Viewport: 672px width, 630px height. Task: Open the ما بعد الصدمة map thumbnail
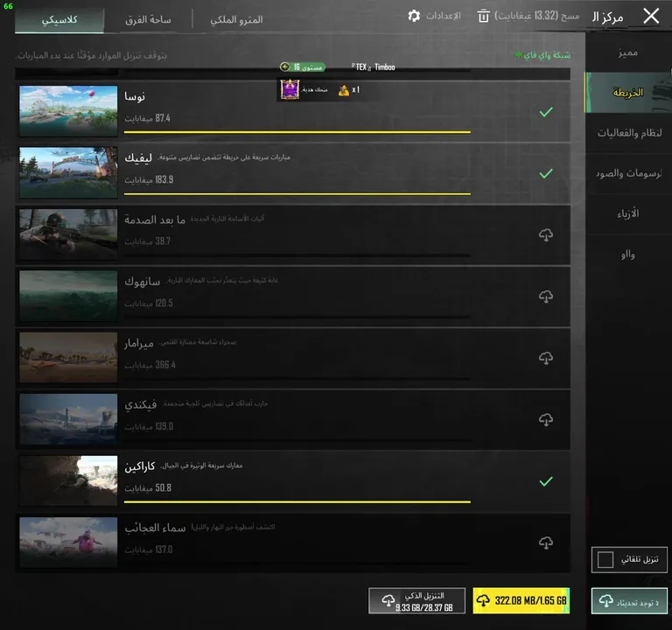(x=68, y=234)
